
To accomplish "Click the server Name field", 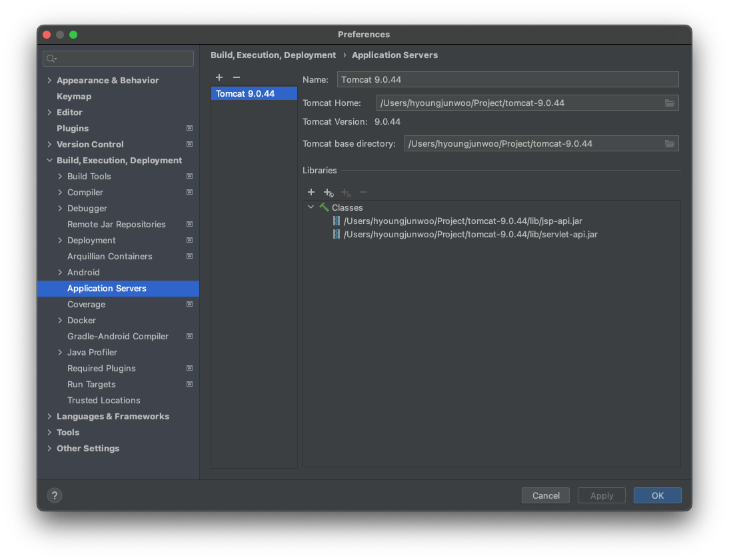I will 508,79.
